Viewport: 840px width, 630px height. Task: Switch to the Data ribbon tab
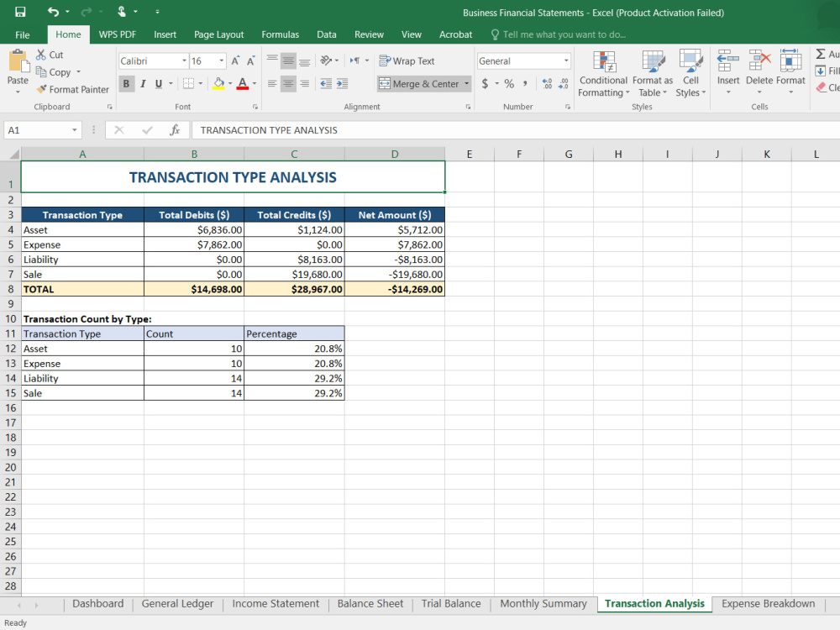click(326, 34)
